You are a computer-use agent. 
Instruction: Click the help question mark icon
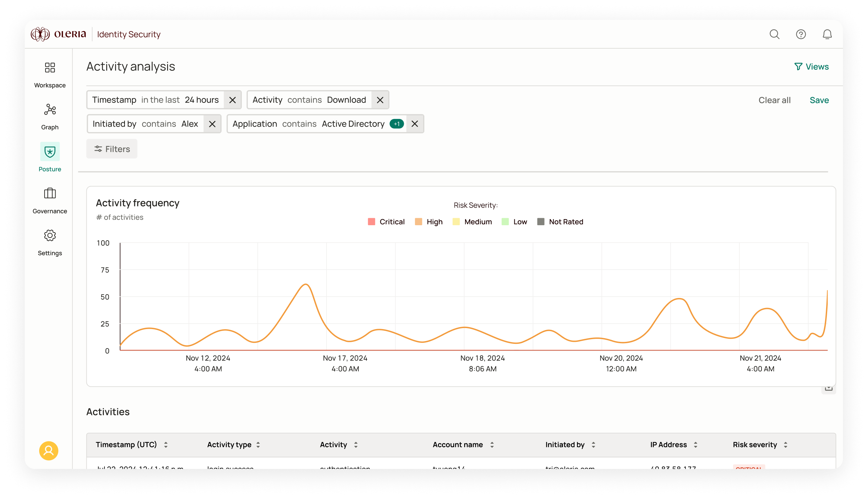pyautogui.click(x=801, y=34)
